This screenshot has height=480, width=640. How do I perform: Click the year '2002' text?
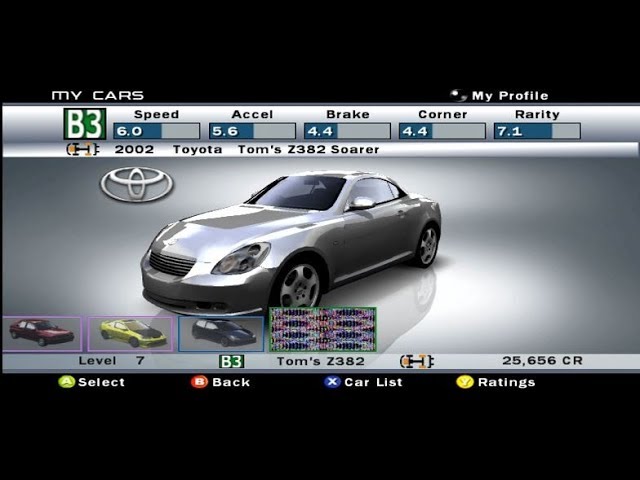click(x=134, y=149)
